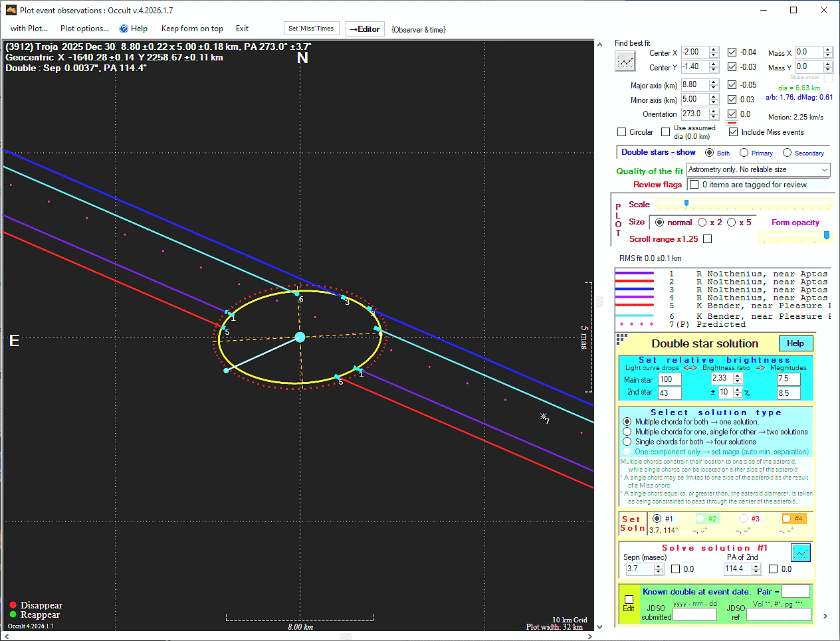Screen dimensions: 840x641
Task: Click the blue Help question mark icon
Action: [124, 29]
